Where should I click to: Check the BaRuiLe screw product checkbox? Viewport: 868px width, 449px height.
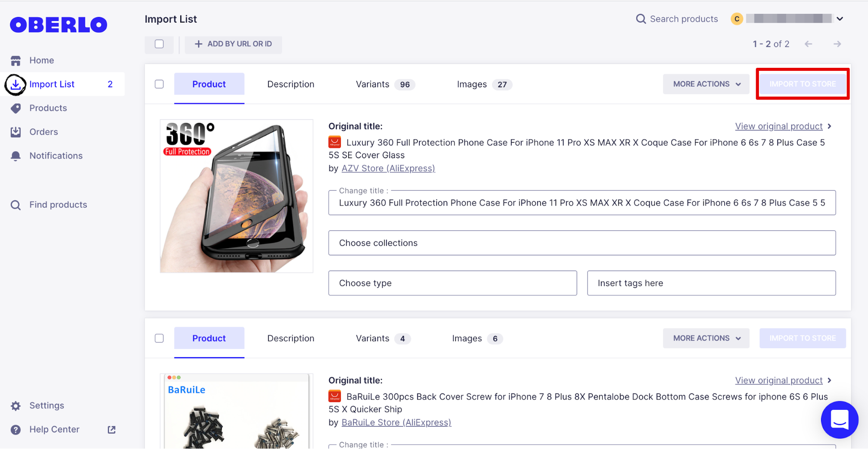pyautogui.click(x=159, y=338)
